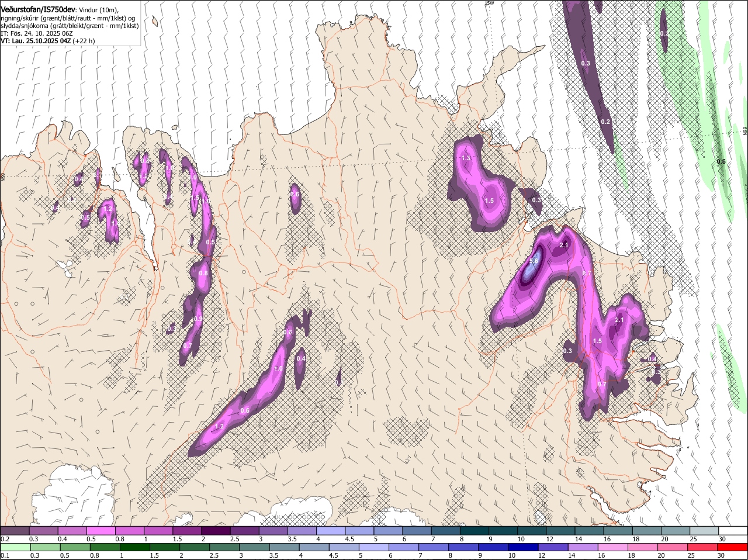Image resolution: width=748 pixels, height=560 pixels.
Task: Select the pink 16–18 swatch on the lower scale
Action: [614, 547]
